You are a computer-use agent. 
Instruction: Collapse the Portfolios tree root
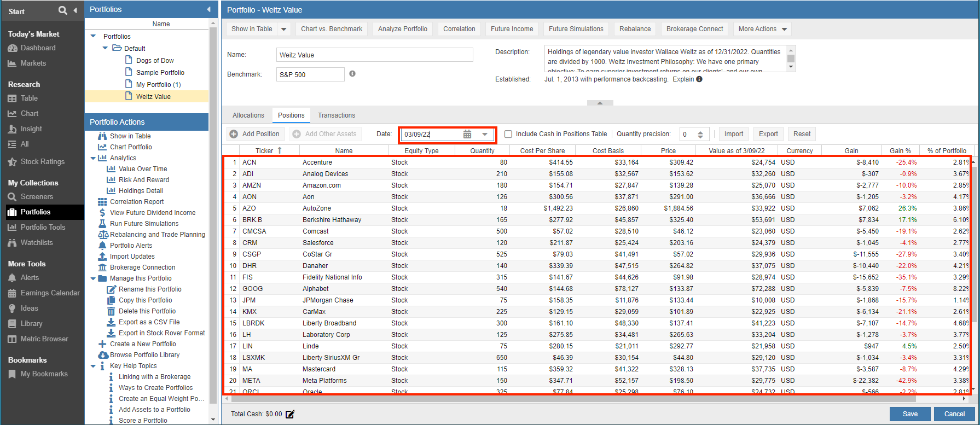coord(93,37)
